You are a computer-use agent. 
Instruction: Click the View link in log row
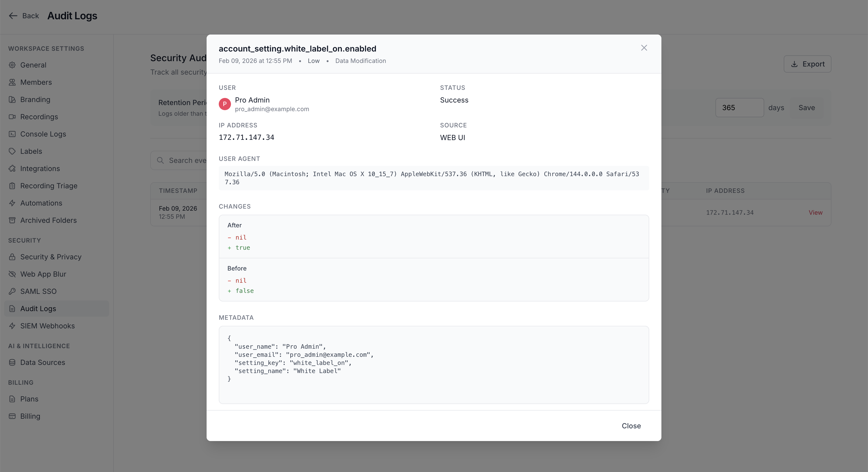point(815,213)
